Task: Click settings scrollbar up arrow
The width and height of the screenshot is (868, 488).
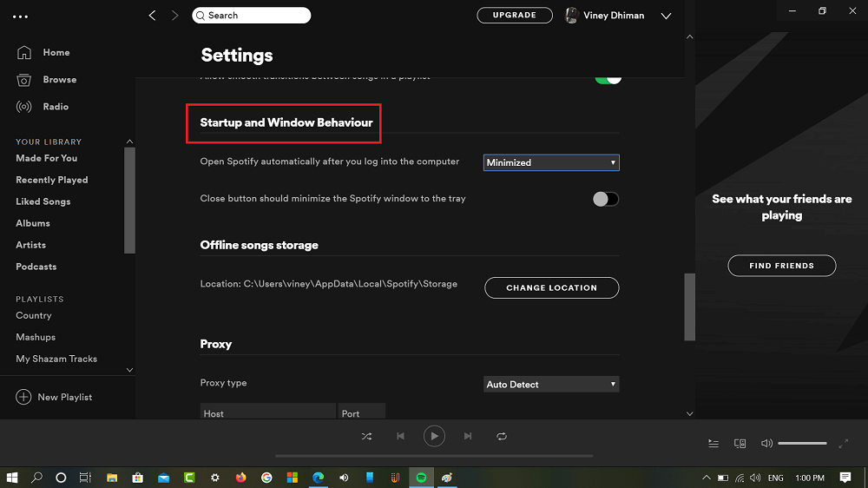Action: click(690, 37)
